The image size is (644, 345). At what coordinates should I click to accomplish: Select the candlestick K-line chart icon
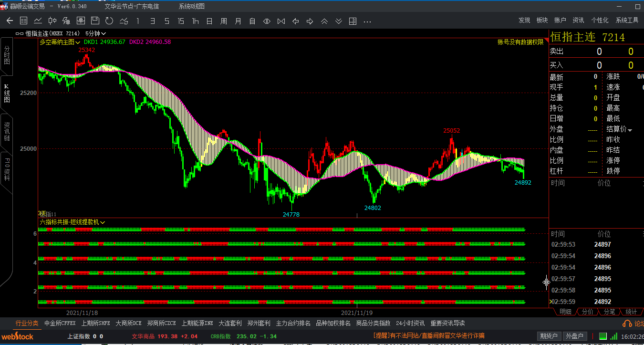click(52, 21)
